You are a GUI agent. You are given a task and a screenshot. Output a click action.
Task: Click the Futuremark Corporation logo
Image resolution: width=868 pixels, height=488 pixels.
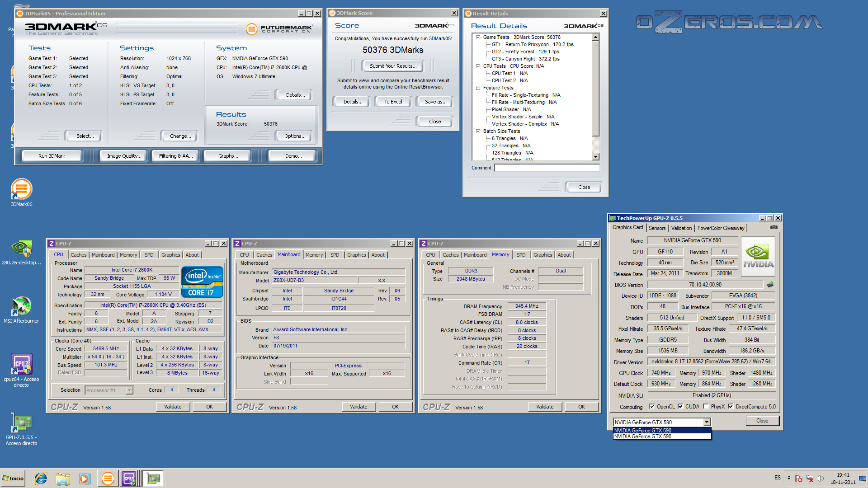click(279, 29)
